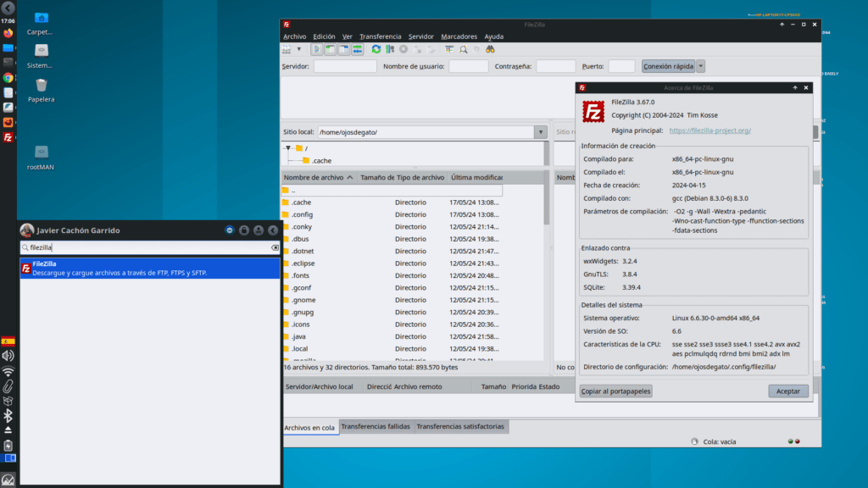This screenshot has height=488, width=868.
Task: Click switch user icon in launcher header
Action: (259, 230)
